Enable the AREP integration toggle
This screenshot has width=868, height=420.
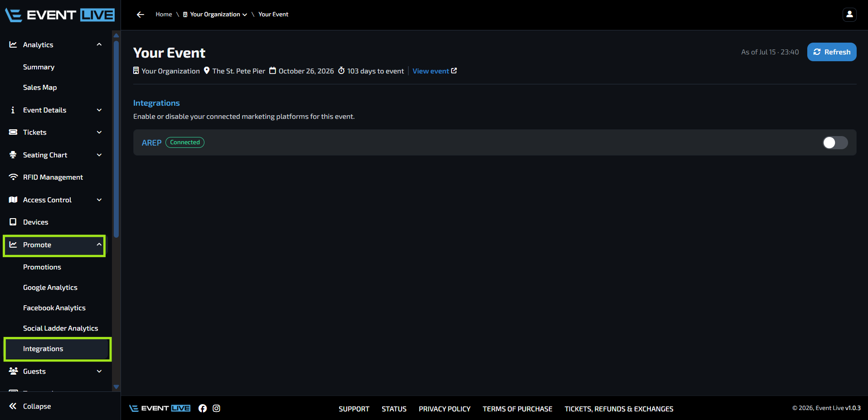(x=835, y=142)
